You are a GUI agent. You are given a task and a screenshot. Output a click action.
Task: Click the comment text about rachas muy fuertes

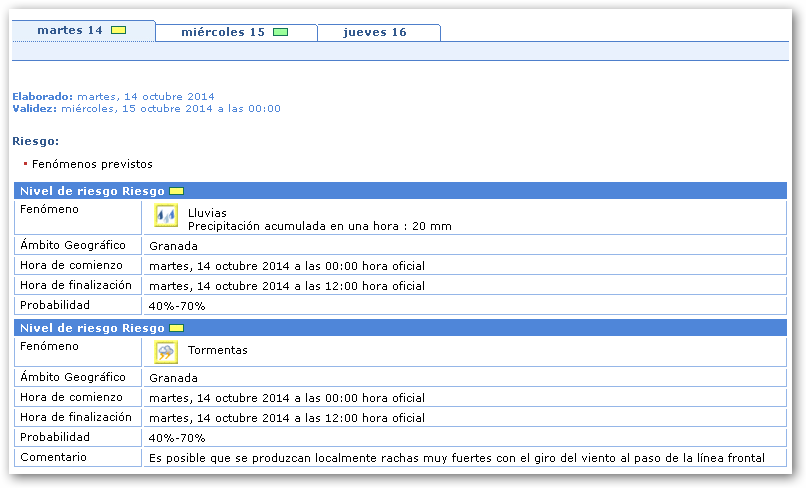(456, 458)
